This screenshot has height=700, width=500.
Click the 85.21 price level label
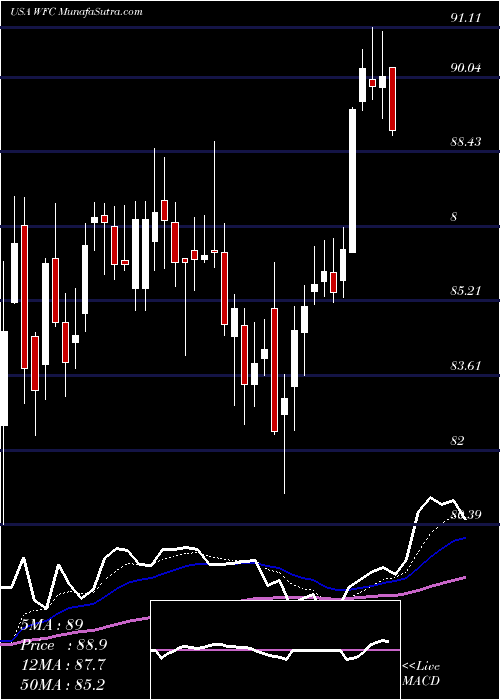466,291
